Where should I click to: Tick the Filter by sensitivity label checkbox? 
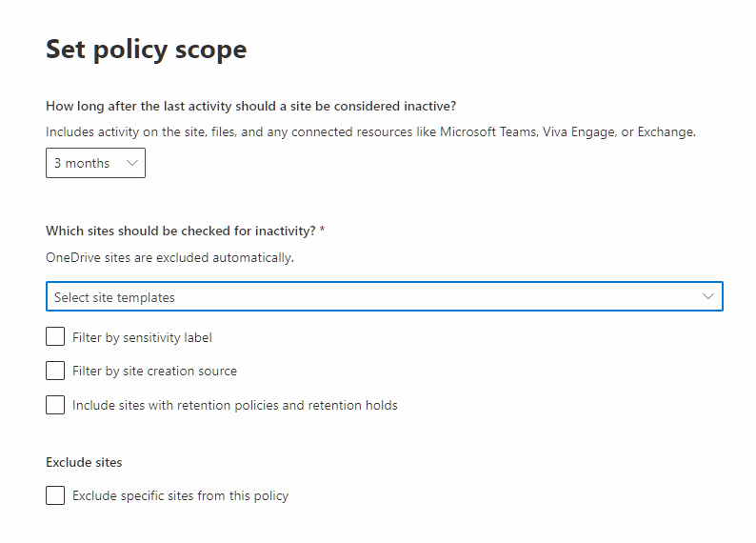(x=55, y=336)
